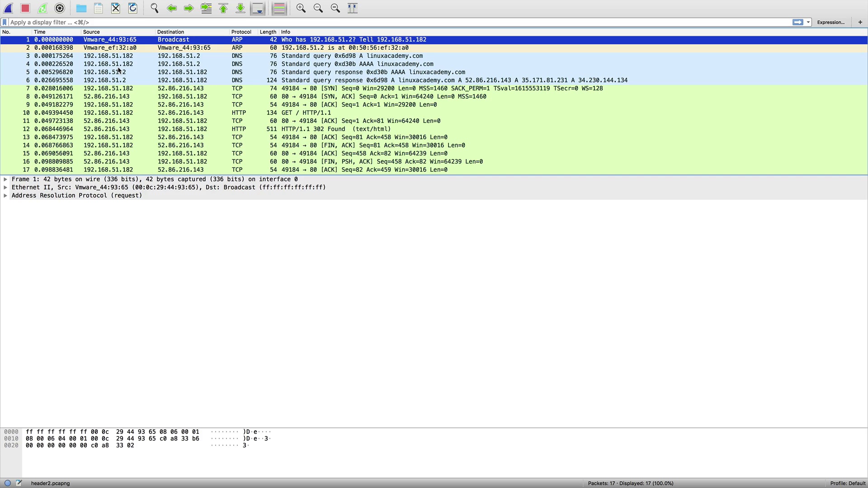Stop the running capture with the red square
Viewport: 868px width, 488px height.
25,8
